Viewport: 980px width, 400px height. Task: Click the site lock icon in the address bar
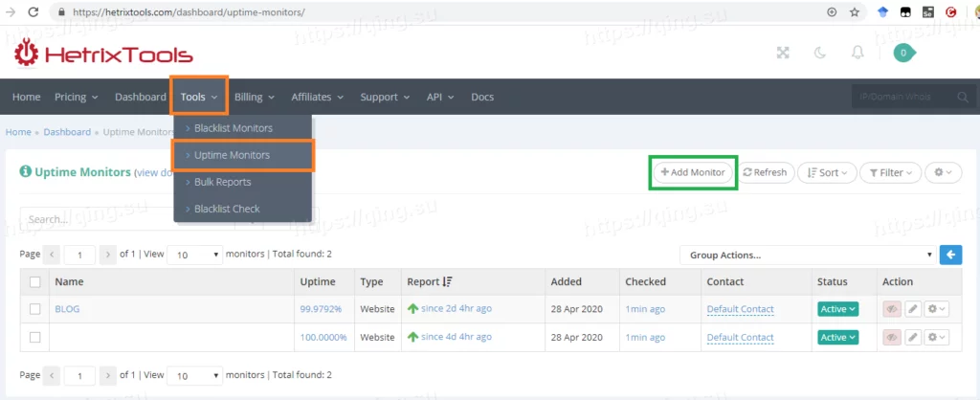click(x=61, y=11)
